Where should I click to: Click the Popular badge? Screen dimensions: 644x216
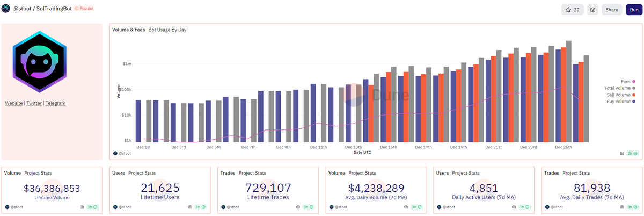coord(85,9)
